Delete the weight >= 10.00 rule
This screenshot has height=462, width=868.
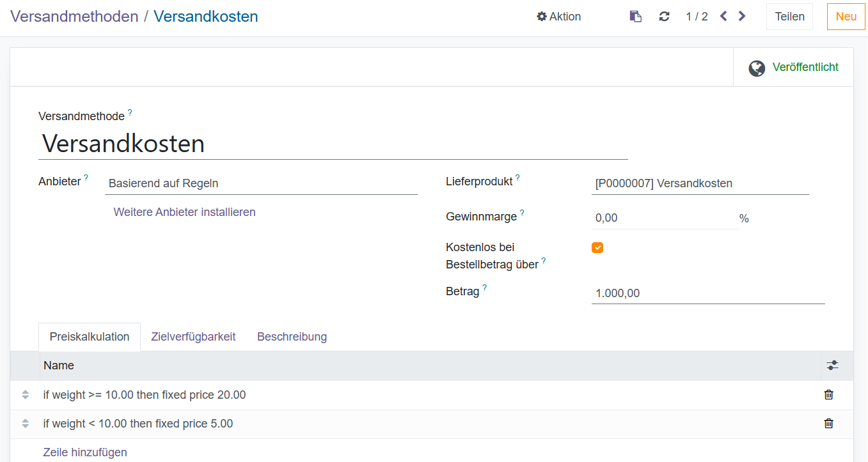[828, 395]
